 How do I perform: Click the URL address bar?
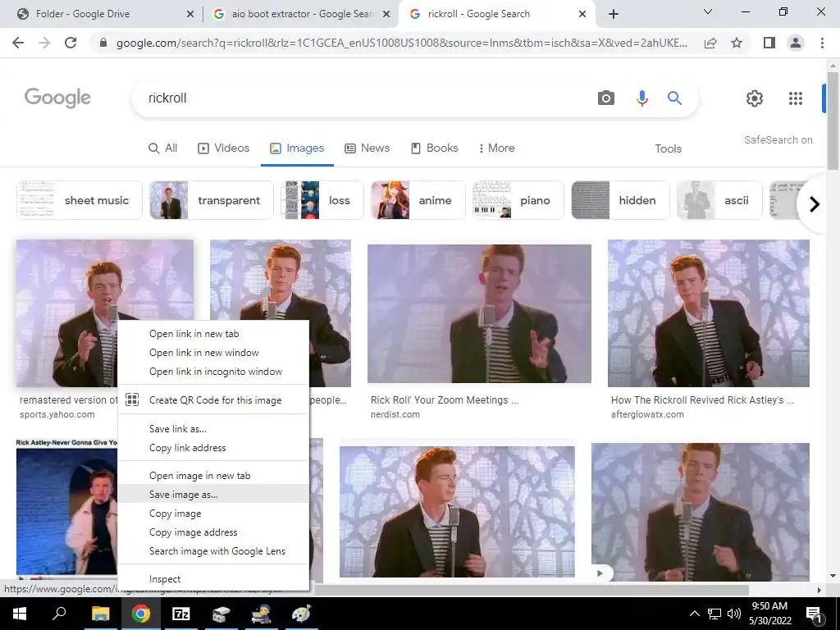click(402, 43)
